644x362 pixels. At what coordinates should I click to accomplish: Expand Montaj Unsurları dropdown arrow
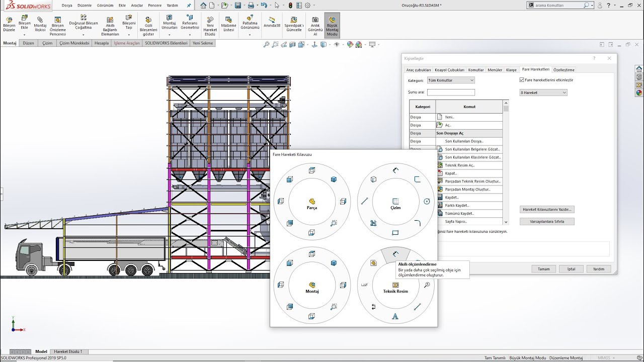coord(169,35)
